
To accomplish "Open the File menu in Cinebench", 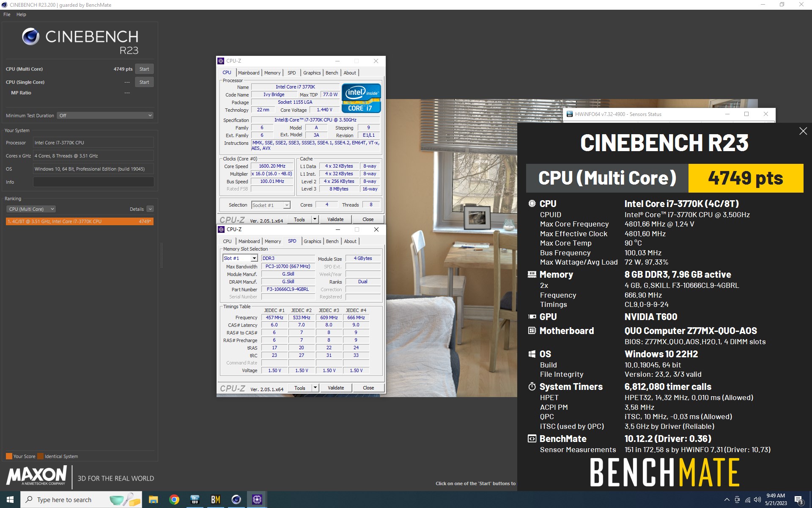I will pyautogui.click(x=7, y=14).
